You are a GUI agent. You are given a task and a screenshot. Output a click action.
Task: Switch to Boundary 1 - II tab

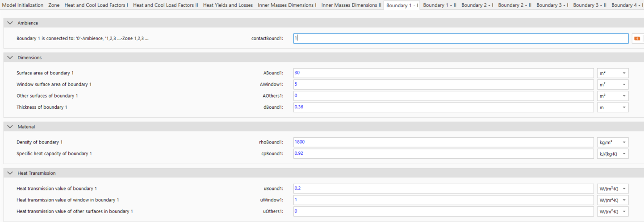pos(439,5)
